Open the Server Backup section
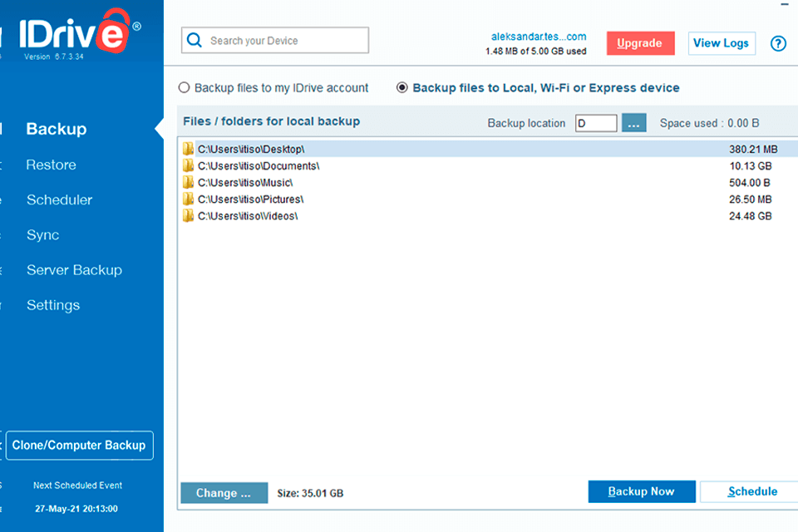798x532 pixels. click(x=74, y=270)
